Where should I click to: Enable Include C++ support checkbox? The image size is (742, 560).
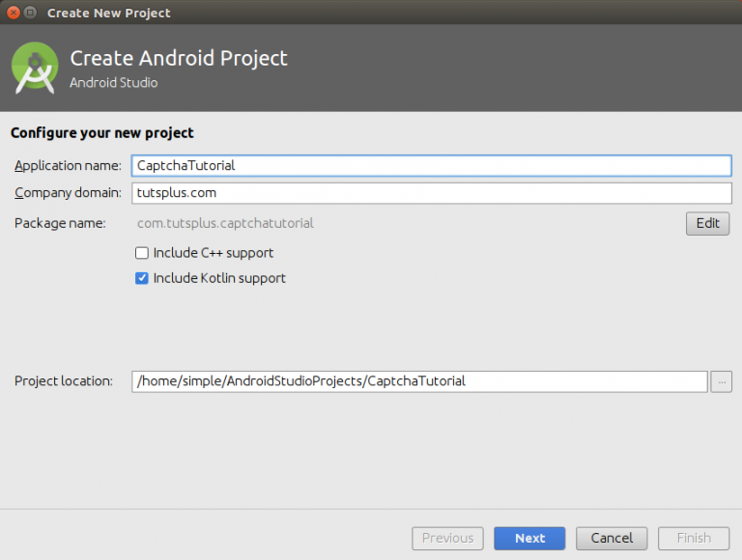[x=141, y=253]
